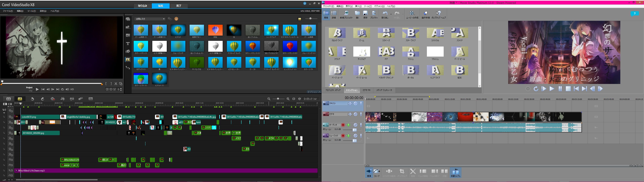Click the Save (保存) floppy icon
The height and width of the screenshot is (182, 644).
365,14
